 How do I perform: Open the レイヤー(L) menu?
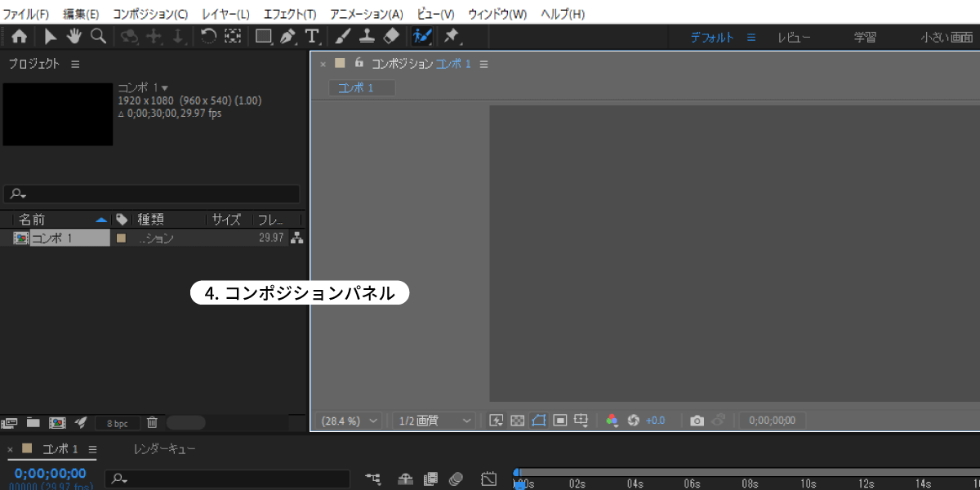(x=225, y=15)
